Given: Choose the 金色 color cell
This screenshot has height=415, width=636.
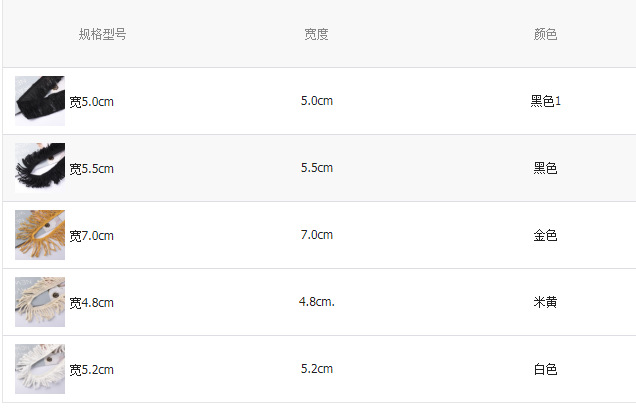Looking at the screenshot, I should (545, 235).
